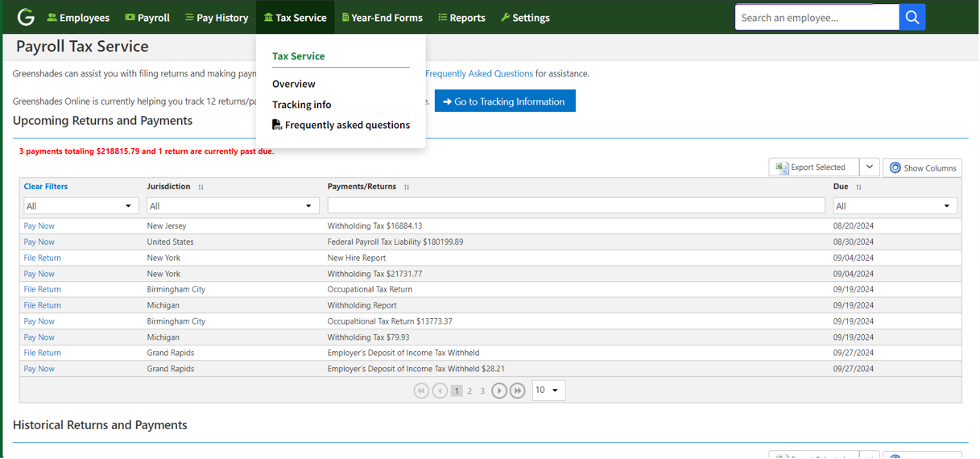980x459 pixels.
Task: Expand the Export Selected dropdown arrow
Action: [870, 167]
